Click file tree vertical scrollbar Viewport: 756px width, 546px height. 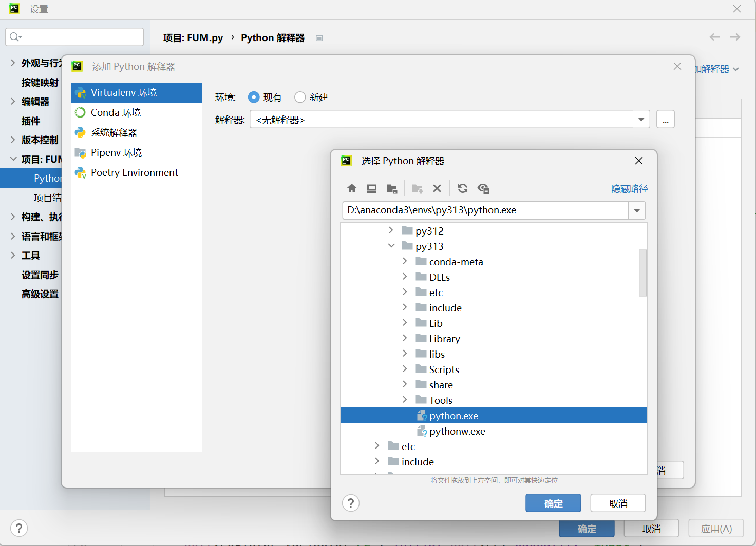coord(643,272)
